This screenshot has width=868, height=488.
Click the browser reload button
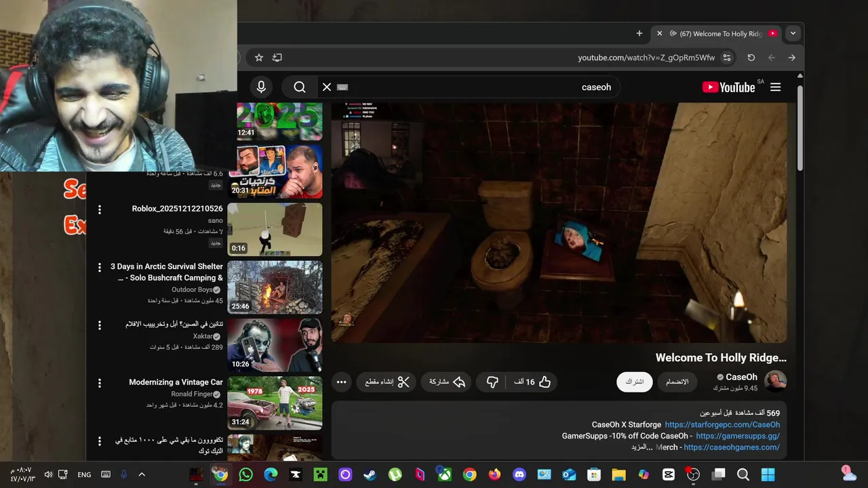751,58
